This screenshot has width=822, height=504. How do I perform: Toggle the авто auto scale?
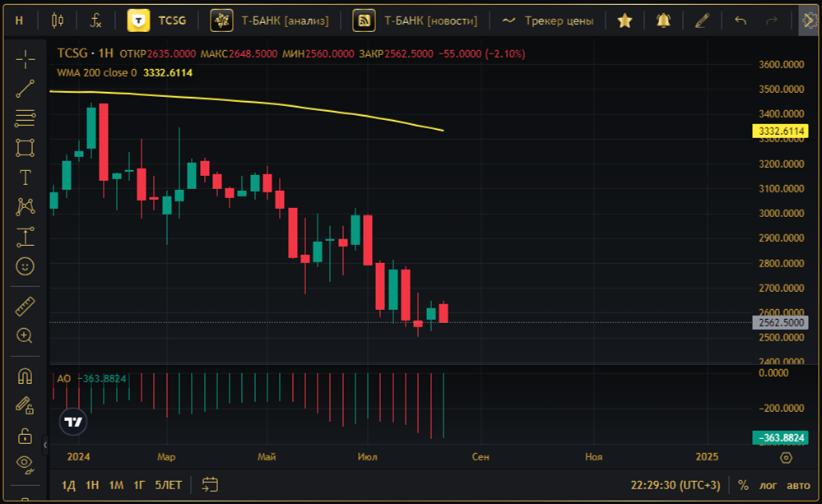pyautogui.click(x=798, y=486)
